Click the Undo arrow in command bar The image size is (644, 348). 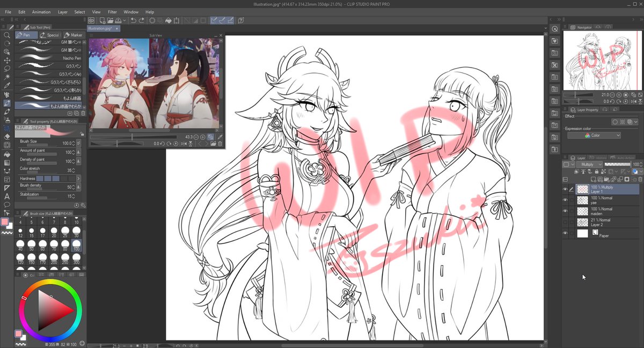[x=133, y=20]
